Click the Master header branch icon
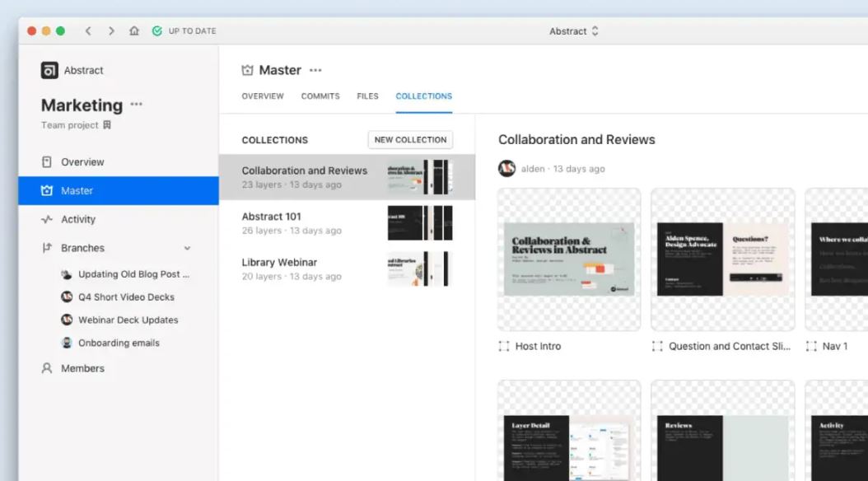This screenshot has height=481, width=868. pyautogui.click(x=247, y=70)
